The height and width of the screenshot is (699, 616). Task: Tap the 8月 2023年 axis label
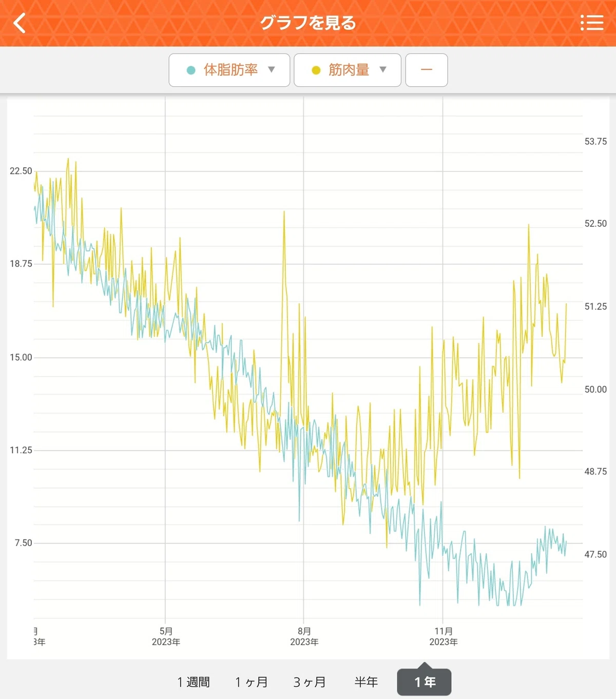304,636
